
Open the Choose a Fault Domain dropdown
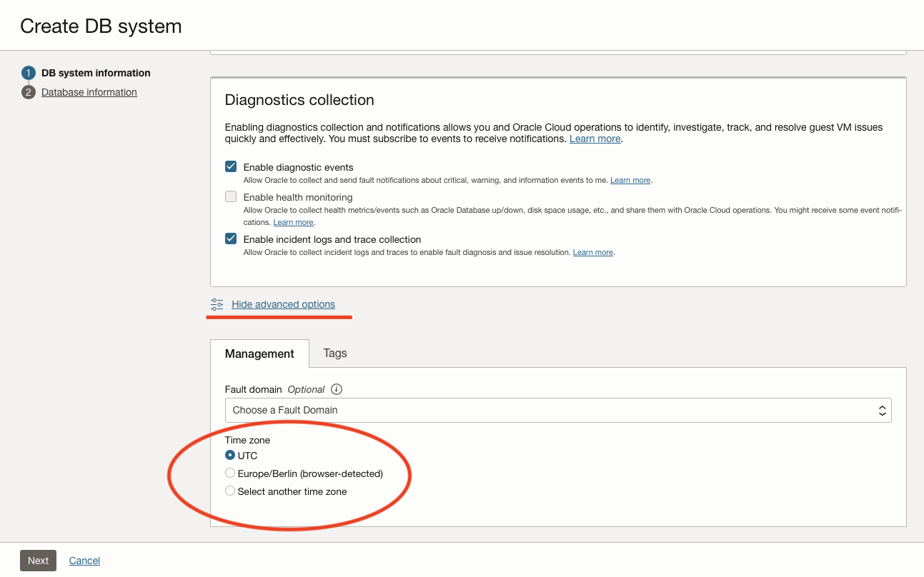[558, 410]
